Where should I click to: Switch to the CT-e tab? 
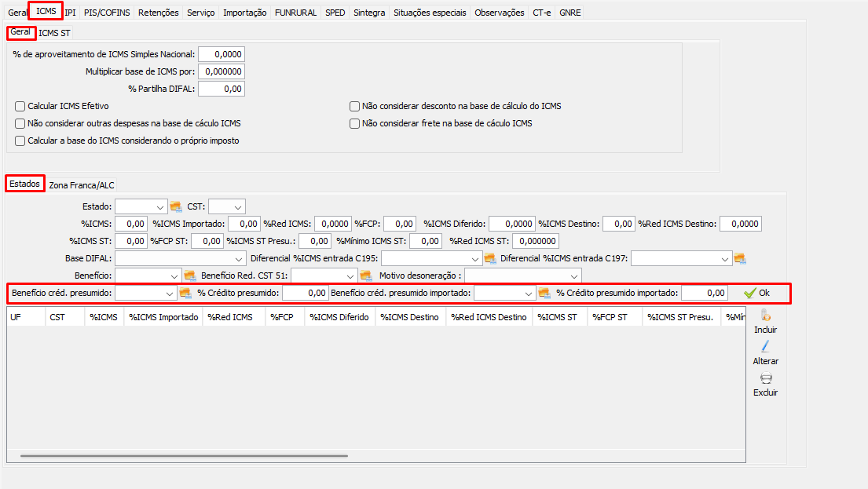[x=541, y=13]
